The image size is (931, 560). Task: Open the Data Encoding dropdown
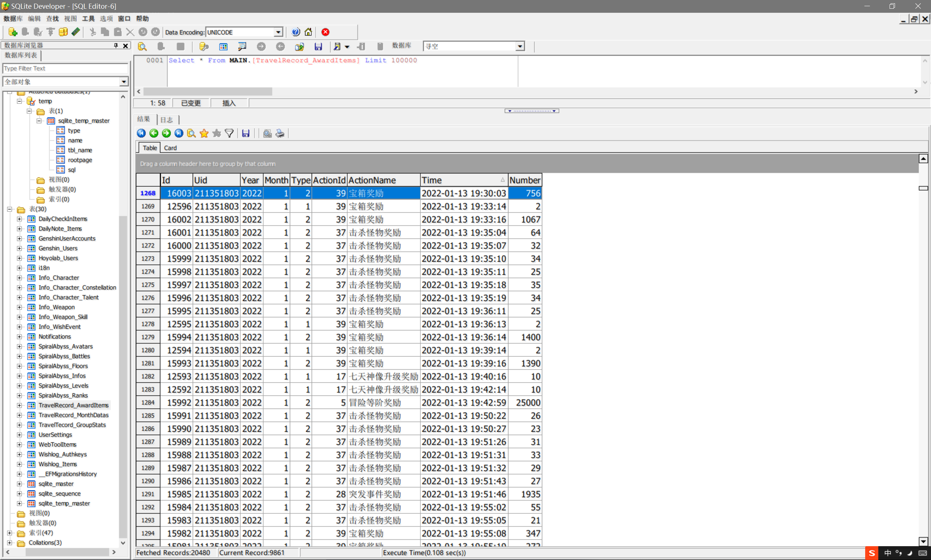[x=278, y=32]
